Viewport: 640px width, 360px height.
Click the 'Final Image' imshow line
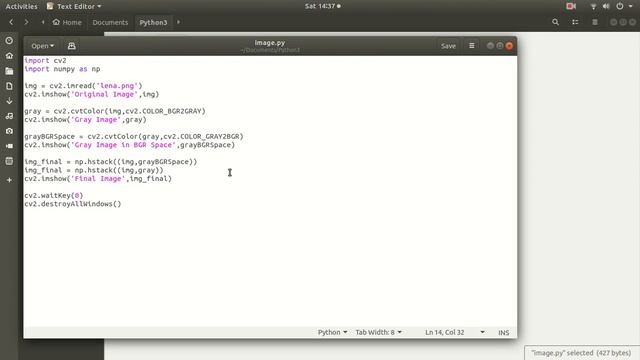pyautogui.click(x=98, y=179)
